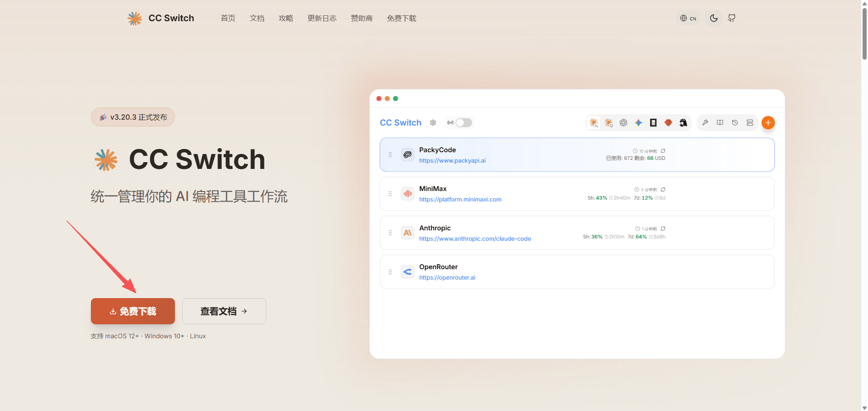868x411 pixels.
Task: Open the CN language selector
Action: click(x=688, y=18)
